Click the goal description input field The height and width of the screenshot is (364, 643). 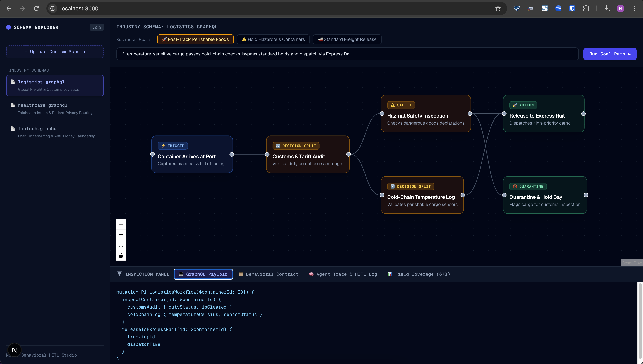point(347,54)
